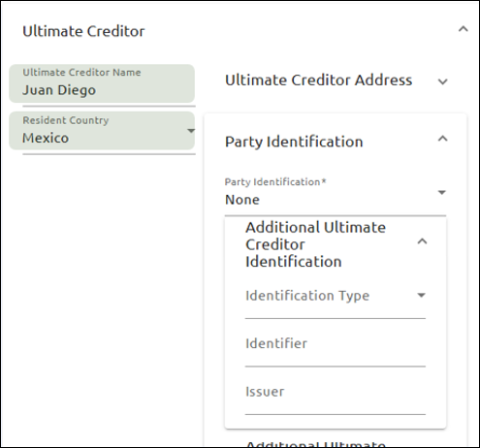Viewport: 480px width, 448px height.
Task: Click the Ultimate Creditor heading text
Action: point(83,31)
